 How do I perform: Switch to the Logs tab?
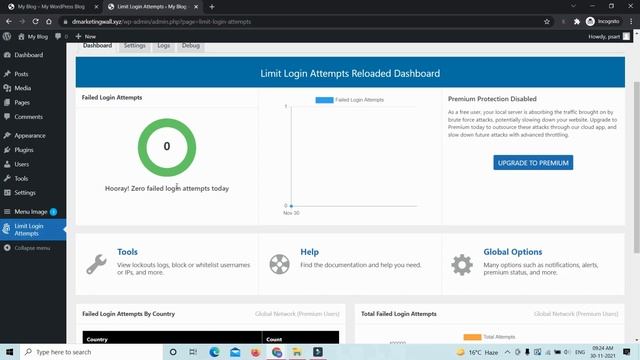click(x=164, y=46)
